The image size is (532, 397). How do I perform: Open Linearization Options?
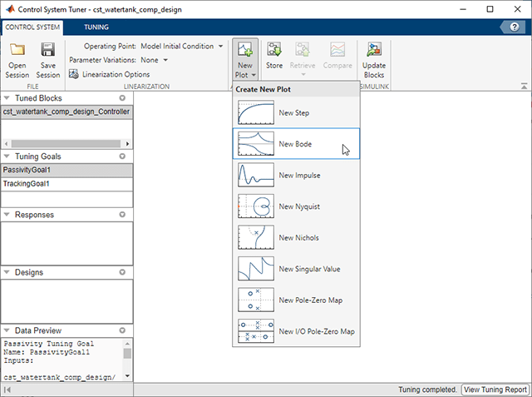[110, 74]
